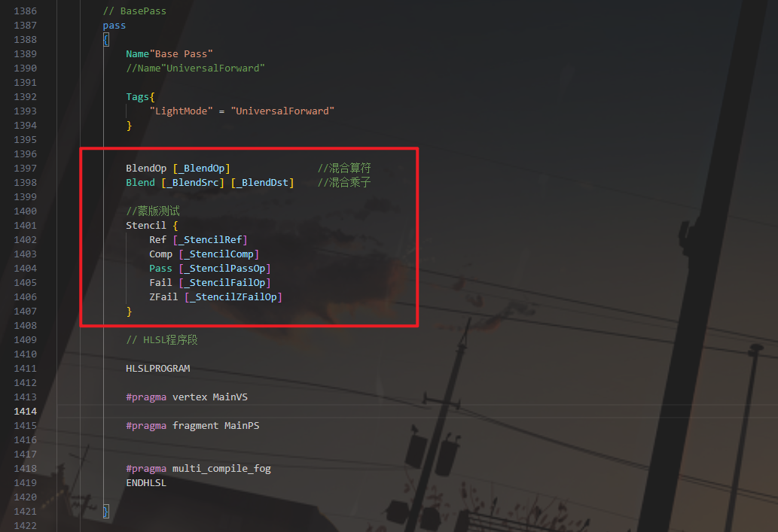Viewport: 778px width, 532px height.
Task: Place cursor on the _StencilRef property
Action: point(210,240)
